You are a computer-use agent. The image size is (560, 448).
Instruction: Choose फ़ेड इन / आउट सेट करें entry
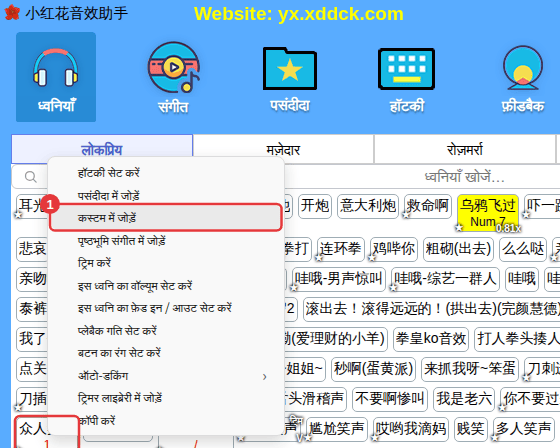(166, 308)
